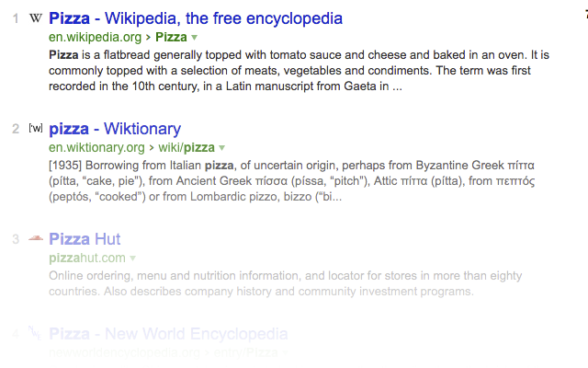Click result number 3 marker
The height and width of the screenshot is (368, 588).
click(16, 239)
